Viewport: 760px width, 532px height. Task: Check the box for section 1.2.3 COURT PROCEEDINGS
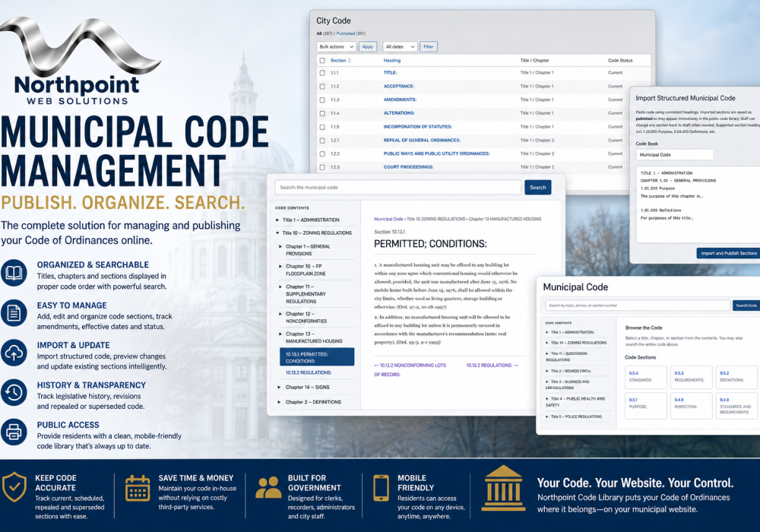pos(322,167)
